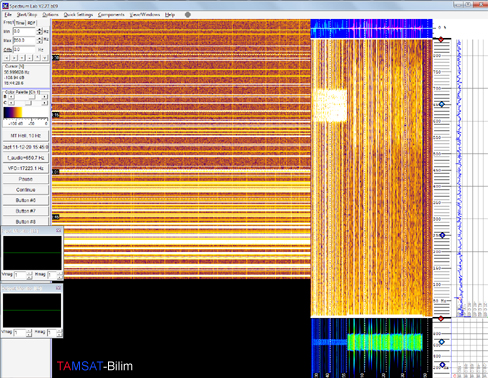Click the grey status indicator circle in the menu bar
488x378 pixels.
click(x=188, y=15)
